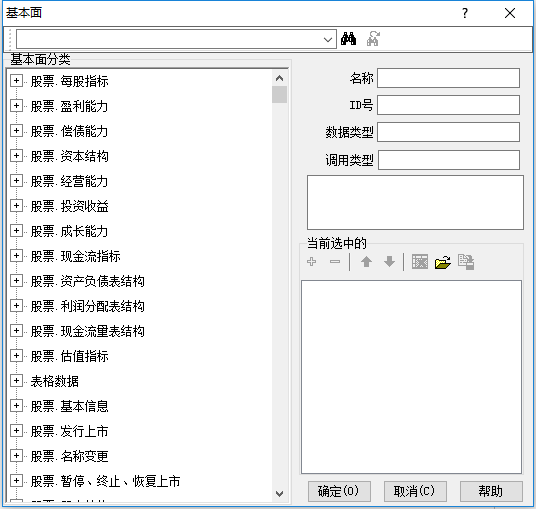Select 股票.发行上市 in category list

point(69,431)
